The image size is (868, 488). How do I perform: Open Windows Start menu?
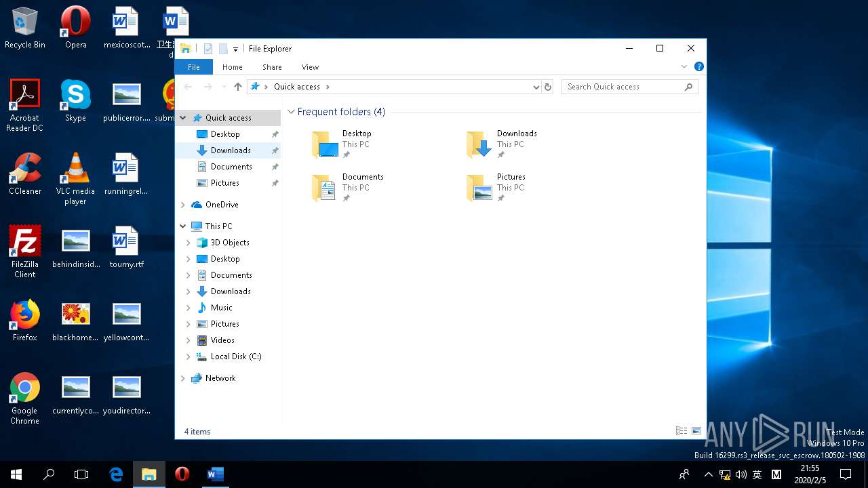pyautogui.click(x=16, y=474)
